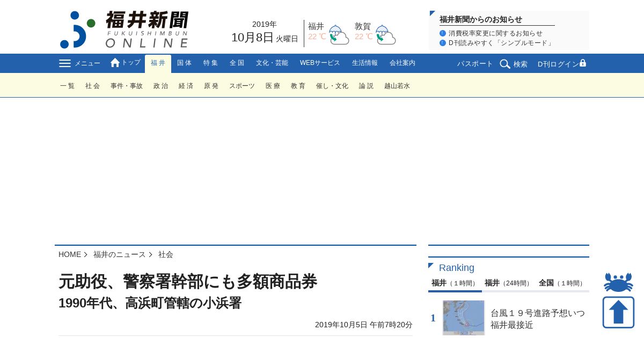The height and width of the screenshot is (338, 644).
Task: Select 論説 category
Action: (367, 86)
